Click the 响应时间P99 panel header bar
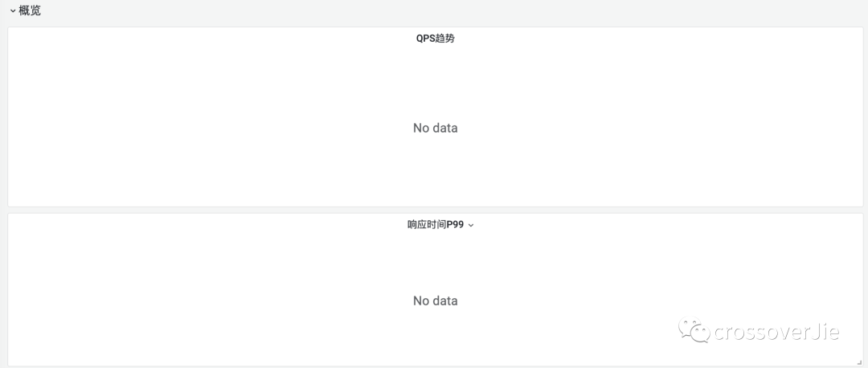868x368 pixels. [x=435, y=225]
